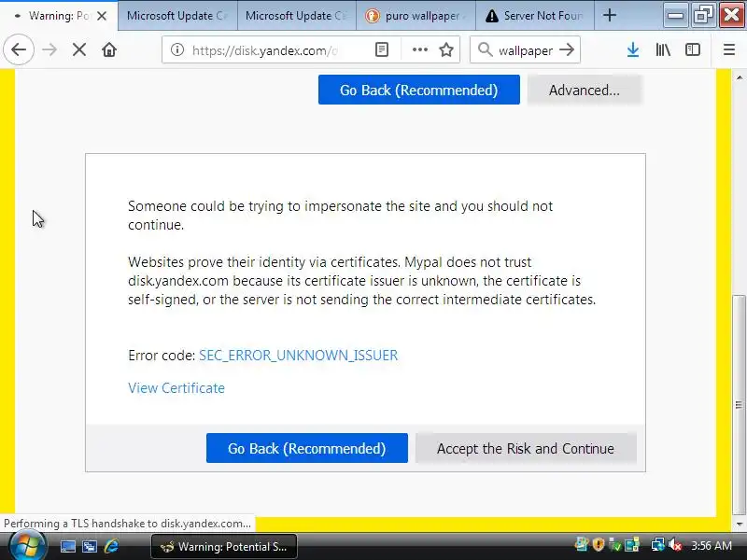The height and width of the screenshot is (560, 747).
Task: Click the muted volume tray icon
Action: tap(674, 545)
